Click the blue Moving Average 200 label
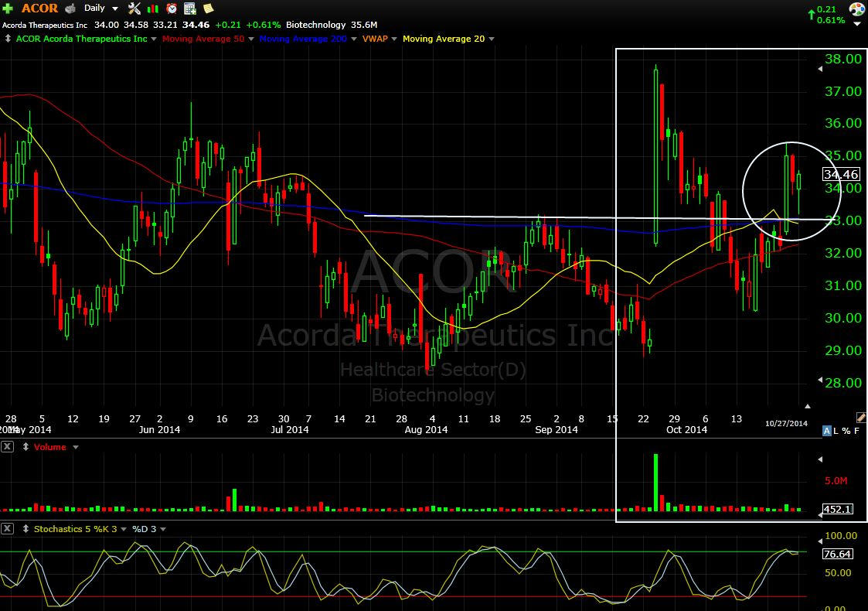 [303, 39]
